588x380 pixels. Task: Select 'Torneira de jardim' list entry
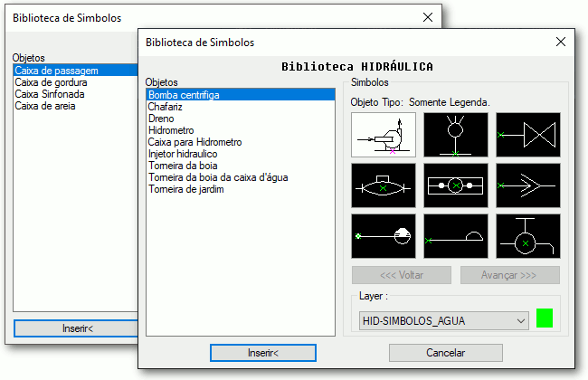pos(241,189)
